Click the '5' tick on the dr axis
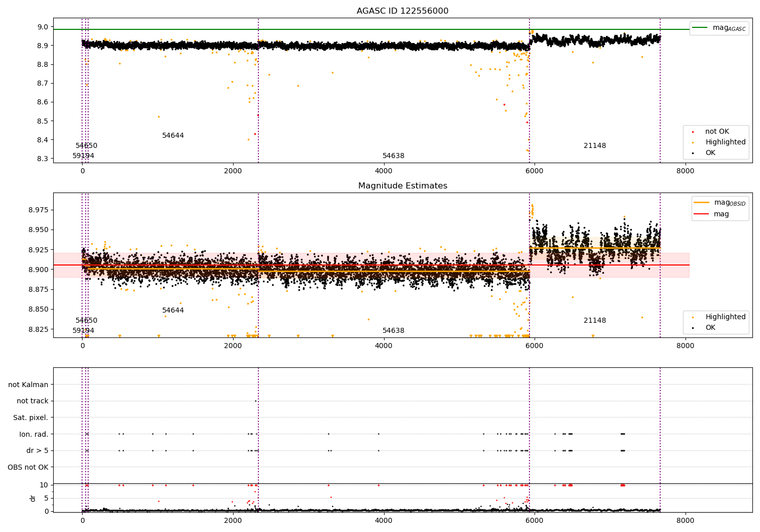Screen dimensions: 760x532 pos(46,498)
